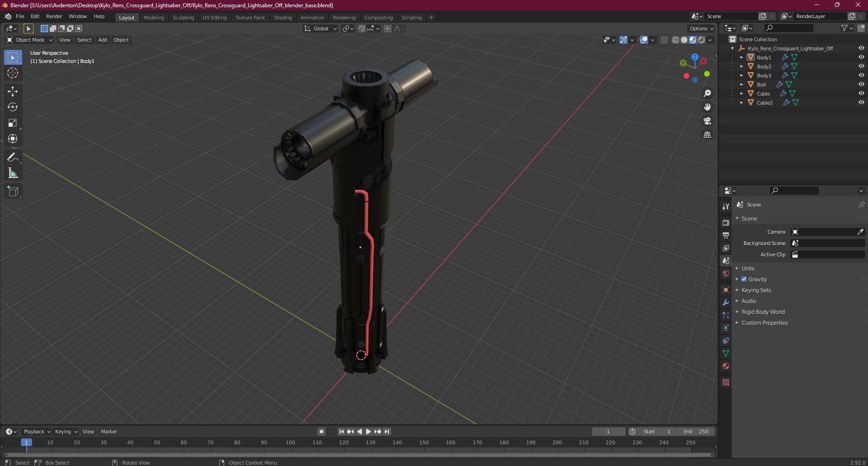The width and height of the screenshot is (868, 466).
Task: Select the Scale tool
Action: pyautogui.click(x=13, y=123)
